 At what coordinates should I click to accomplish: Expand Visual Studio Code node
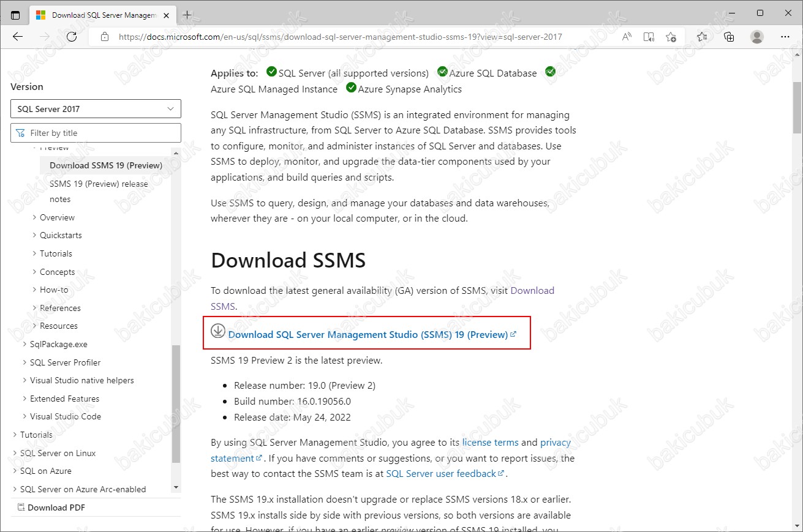click(66, 416)
